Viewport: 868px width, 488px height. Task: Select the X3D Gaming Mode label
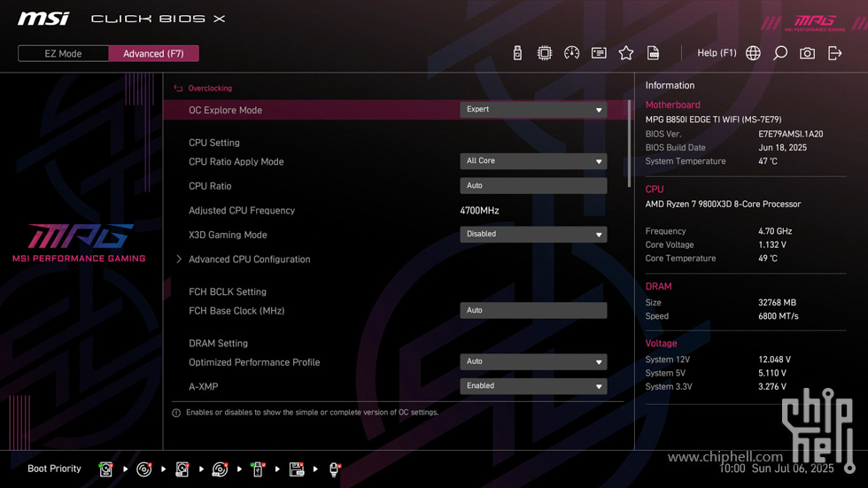coord(228,235)
